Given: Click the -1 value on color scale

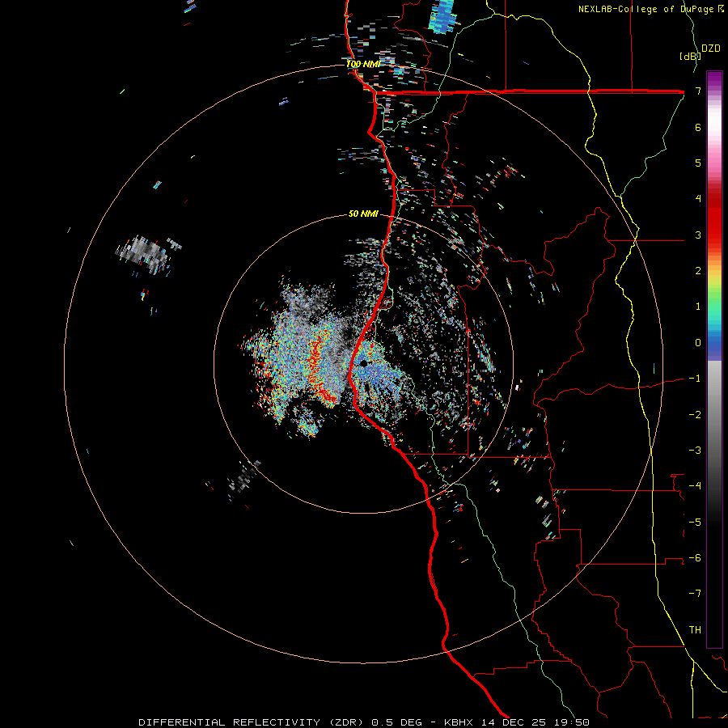Looking at the screenshot, I should (x=695, y=379).
